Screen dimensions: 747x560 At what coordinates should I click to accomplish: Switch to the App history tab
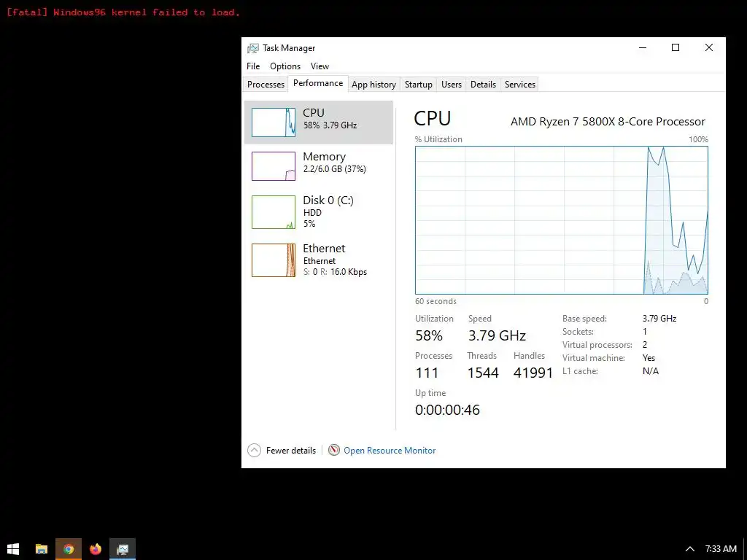point(374,85)
